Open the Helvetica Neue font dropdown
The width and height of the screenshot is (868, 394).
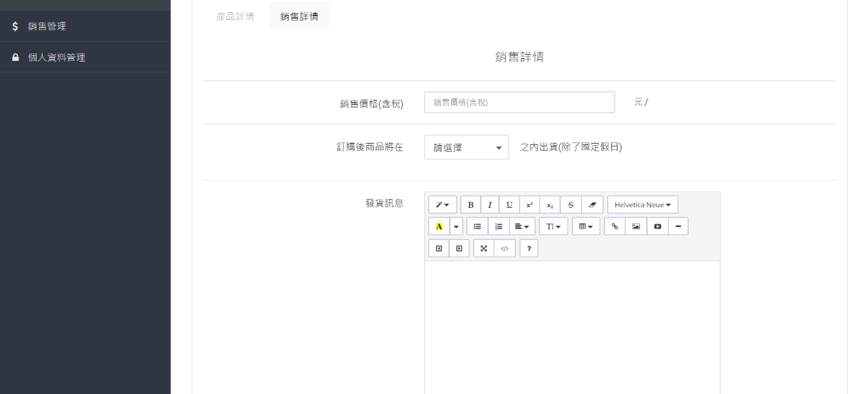[642, 205]
